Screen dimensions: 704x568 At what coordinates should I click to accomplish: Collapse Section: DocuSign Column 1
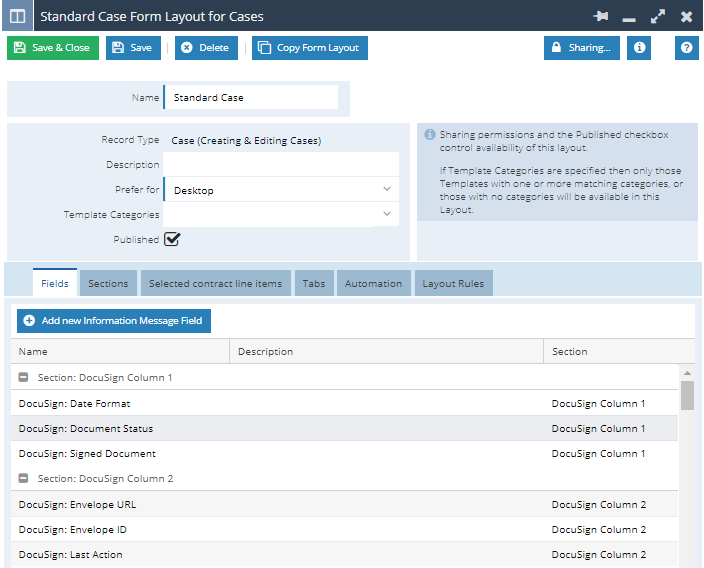(23, 378)
